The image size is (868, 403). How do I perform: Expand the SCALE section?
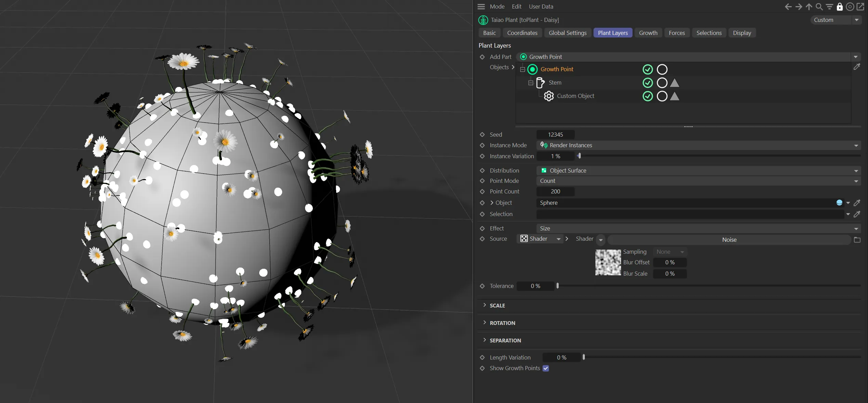coord(497,305)
